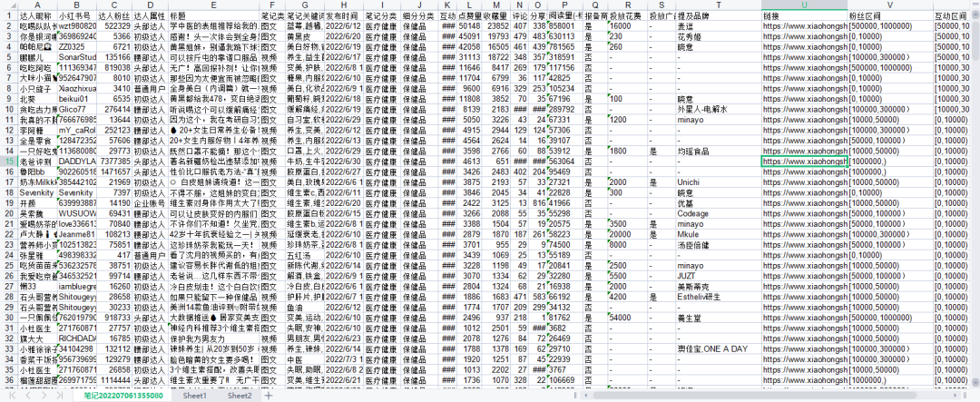The height and width of the screenshot is (402, 980).
Task: Click brand cell 美斯蒂克
Action: click(x=718, y=287)
